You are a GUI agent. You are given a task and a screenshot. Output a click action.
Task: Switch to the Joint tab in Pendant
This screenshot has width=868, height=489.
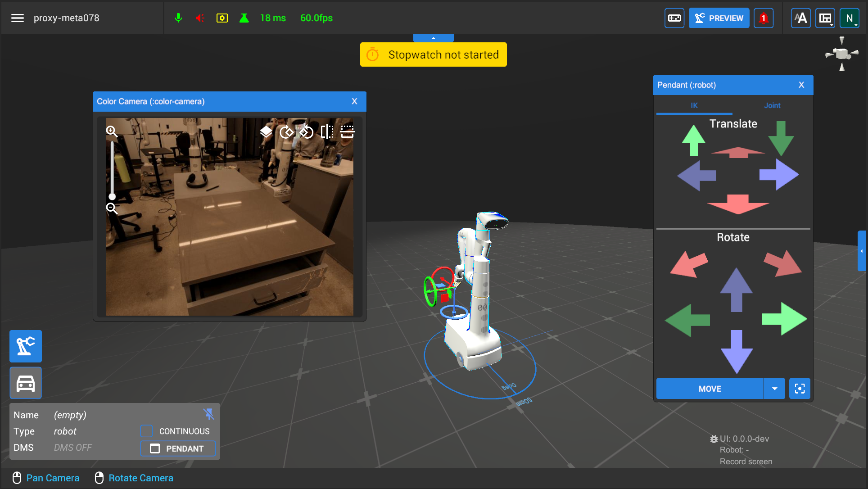772,105
